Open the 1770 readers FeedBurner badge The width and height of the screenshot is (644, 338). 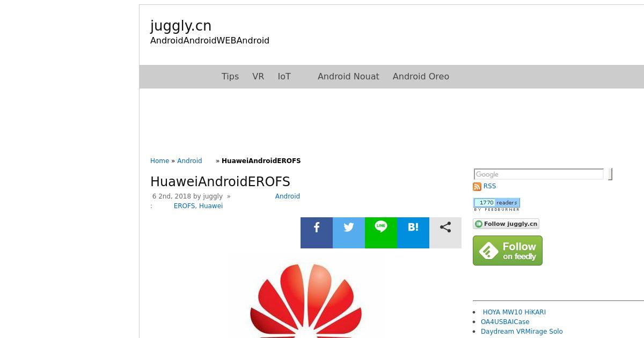coord(496,204)
